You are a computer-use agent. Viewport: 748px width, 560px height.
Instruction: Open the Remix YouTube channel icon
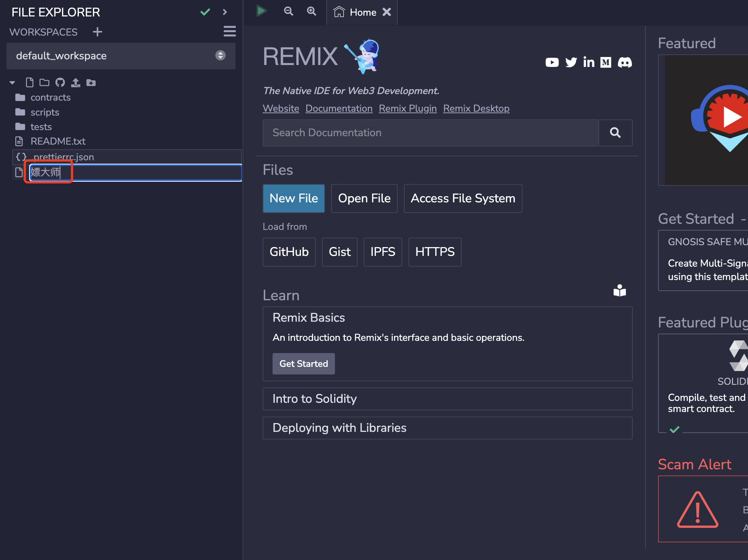click(552, 62)
